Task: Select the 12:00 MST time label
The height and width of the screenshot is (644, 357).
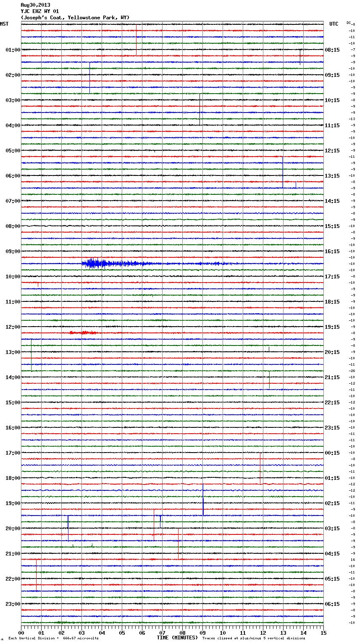Action: tap(13, 327)
